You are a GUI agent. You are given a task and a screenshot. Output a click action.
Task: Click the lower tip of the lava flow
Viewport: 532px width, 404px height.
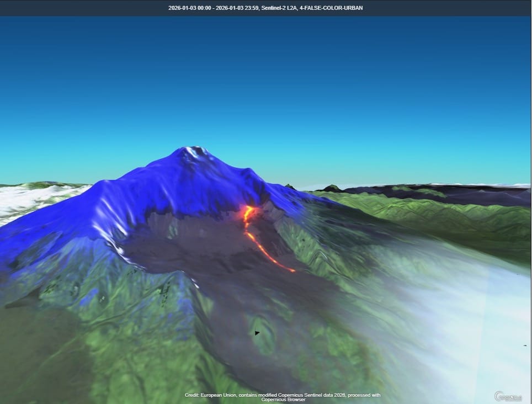(291, 270)
